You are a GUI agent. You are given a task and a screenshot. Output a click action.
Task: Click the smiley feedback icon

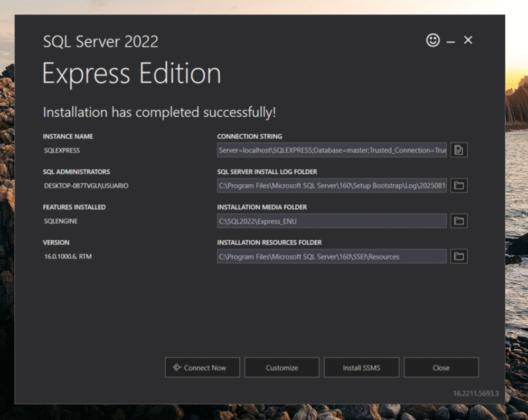click(x=432, y=40)
